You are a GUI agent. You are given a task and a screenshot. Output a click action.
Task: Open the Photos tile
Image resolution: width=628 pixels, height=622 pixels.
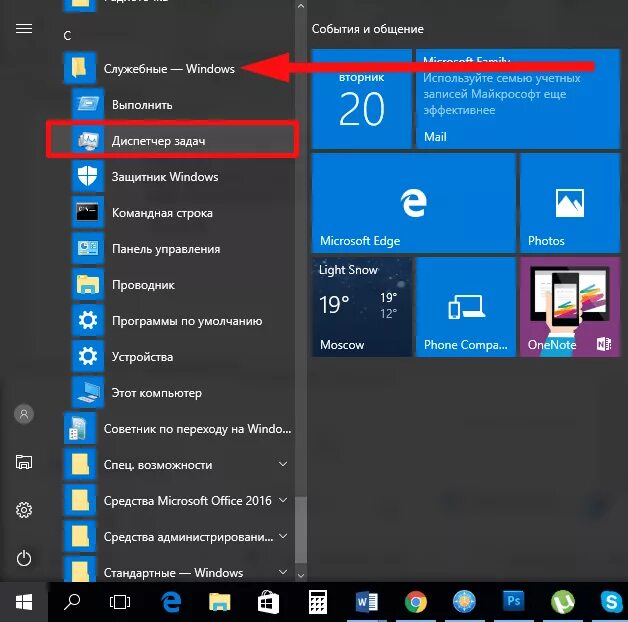[x=570, y=203]
